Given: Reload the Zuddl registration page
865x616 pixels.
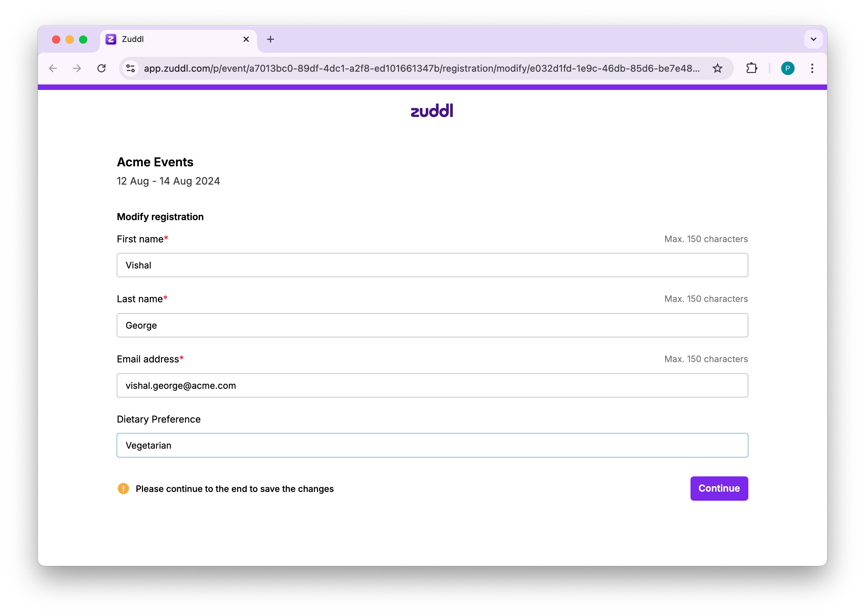Looking at the screenshot, I should [x=101, y=68].
